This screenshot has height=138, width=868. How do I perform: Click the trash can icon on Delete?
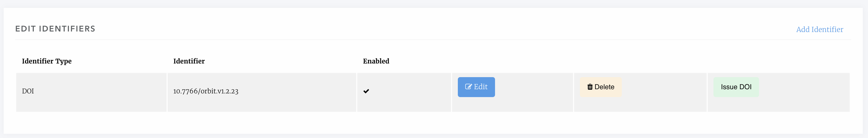[590, 87]
